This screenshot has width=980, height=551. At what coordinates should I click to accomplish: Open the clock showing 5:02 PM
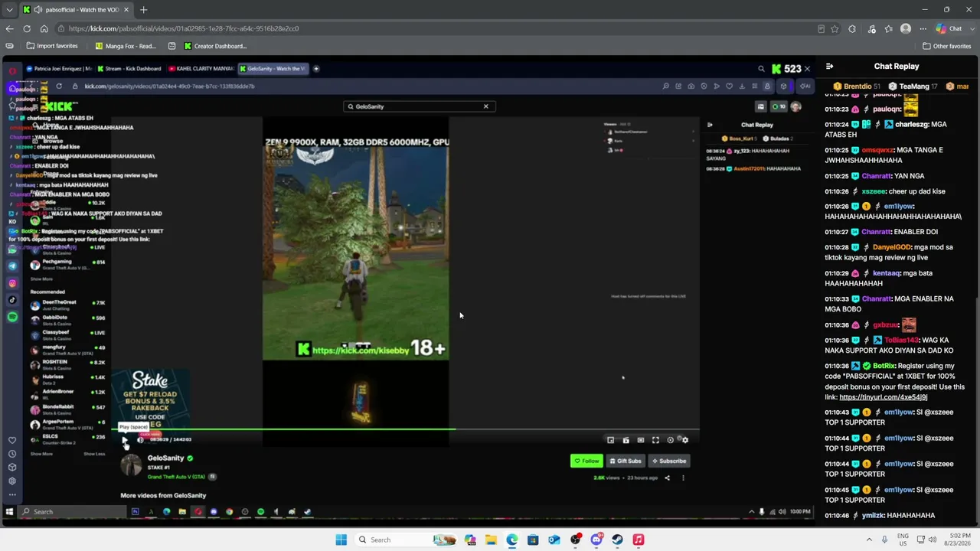pos(956,540)
